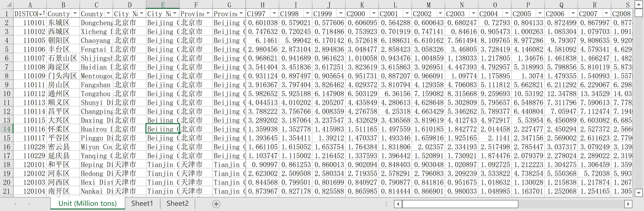644x211 pixels.
Task: Select cell with value 6.1461
Action: (x=262, y=40)
